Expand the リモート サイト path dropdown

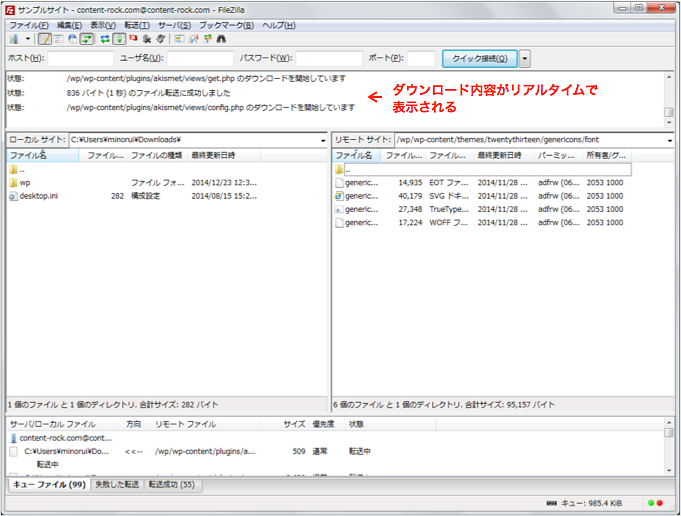click(669, 140)
